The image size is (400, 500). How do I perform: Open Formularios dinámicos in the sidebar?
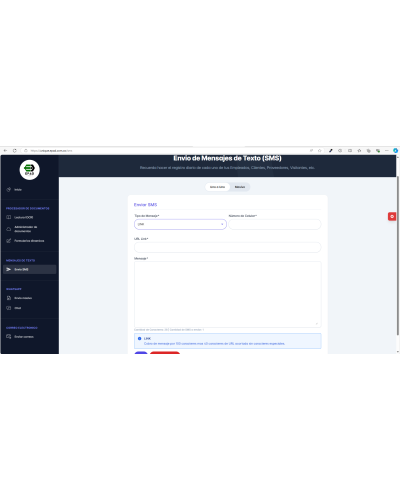tap(29, 241)
